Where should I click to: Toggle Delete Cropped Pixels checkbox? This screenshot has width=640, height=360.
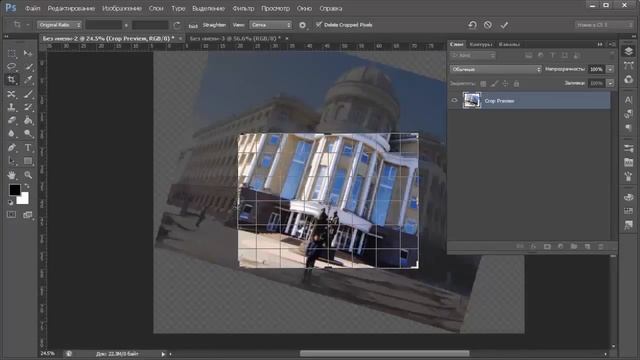[x=319, y=24]
